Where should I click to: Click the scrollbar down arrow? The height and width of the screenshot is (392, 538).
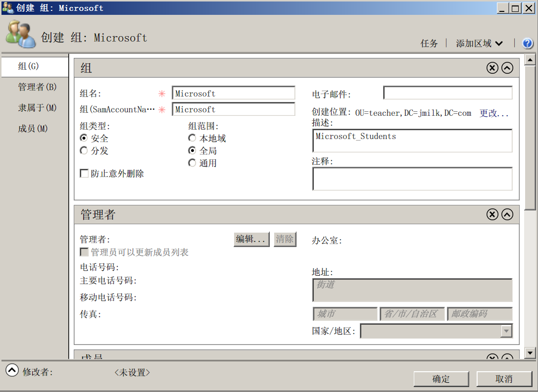tap(530, 352)
